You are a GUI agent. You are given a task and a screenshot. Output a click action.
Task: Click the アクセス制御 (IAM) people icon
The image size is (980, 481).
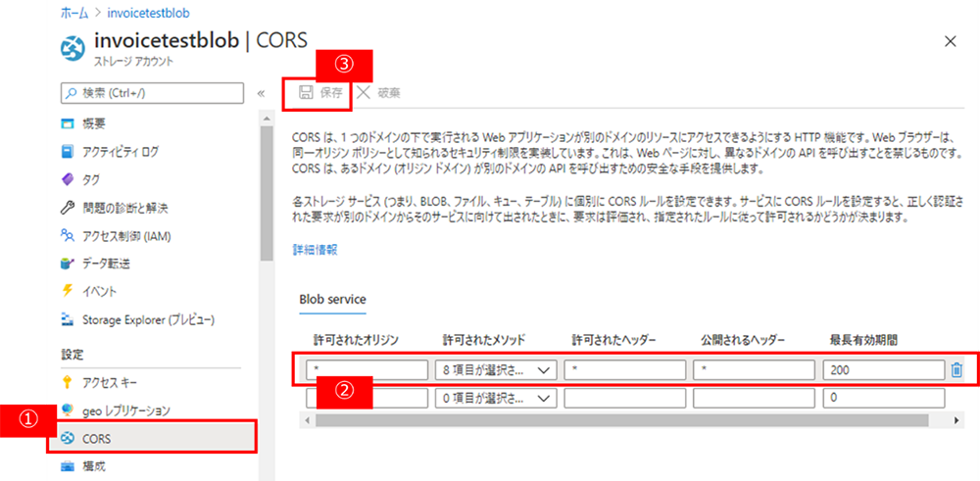(x=68, y=235)
